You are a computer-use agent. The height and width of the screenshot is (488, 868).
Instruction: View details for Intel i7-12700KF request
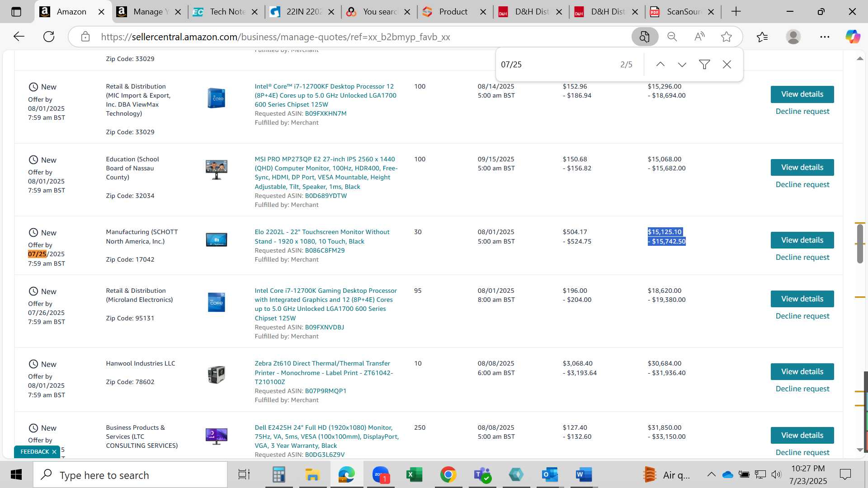[802, 94]
